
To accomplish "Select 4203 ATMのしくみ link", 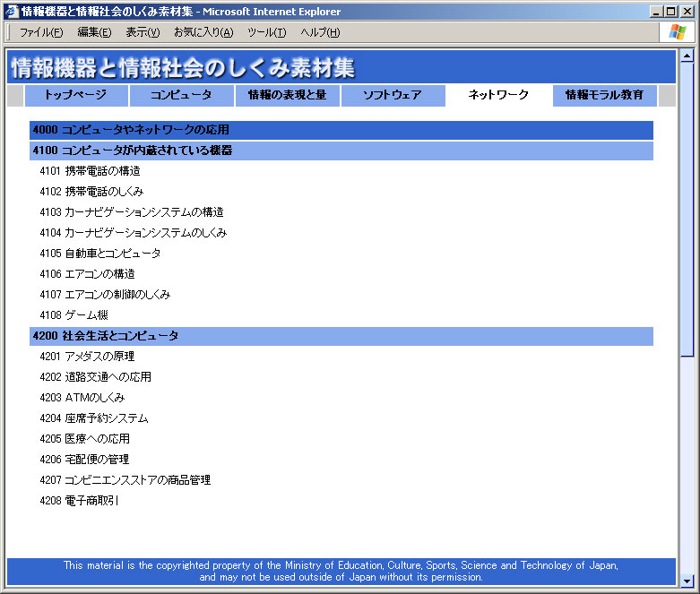I will pos(82,398).
